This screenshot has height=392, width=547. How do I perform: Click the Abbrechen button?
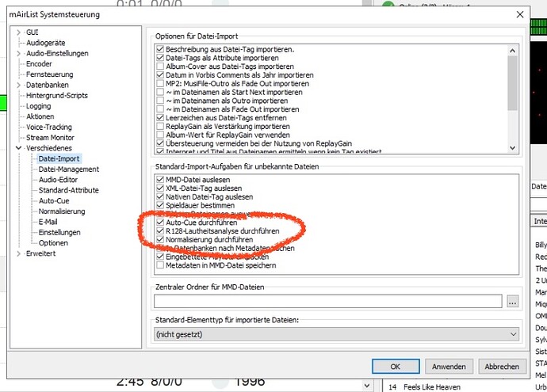(502, 367)
